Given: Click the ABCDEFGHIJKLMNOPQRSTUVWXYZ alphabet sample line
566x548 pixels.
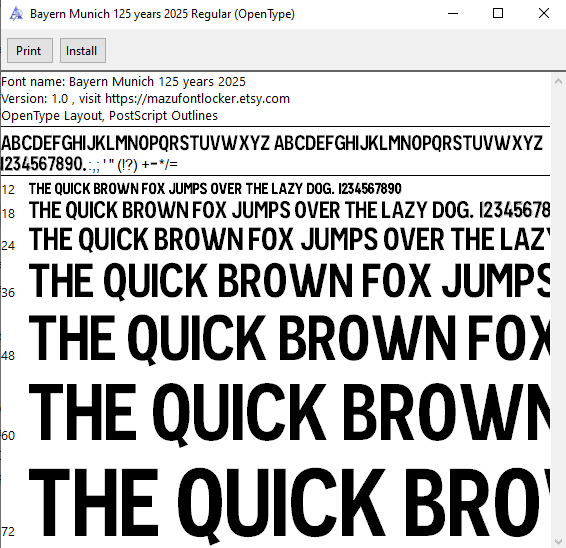Looking at the screenshot, I should click(272, 143).
